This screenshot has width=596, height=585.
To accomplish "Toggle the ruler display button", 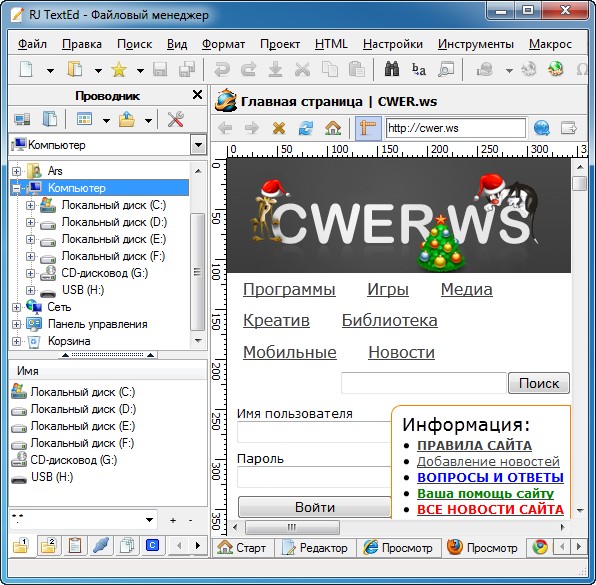I will (368, 128).
